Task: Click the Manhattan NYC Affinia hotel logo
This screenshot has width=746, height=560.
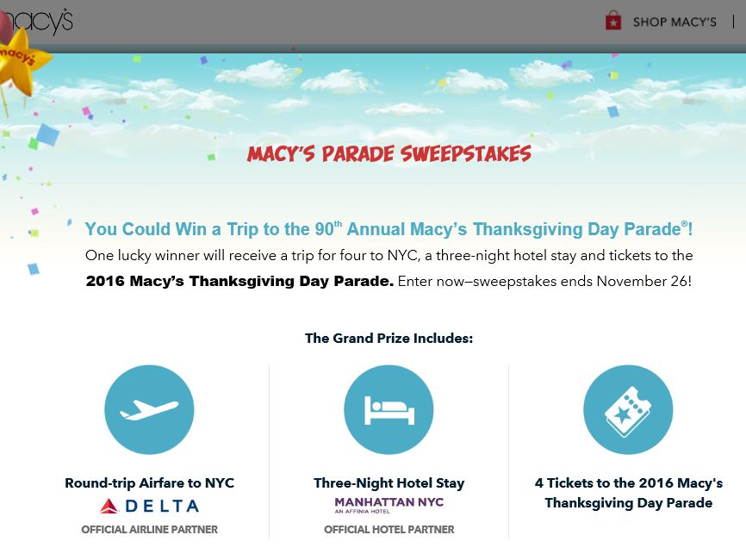Action: [389, 505]
